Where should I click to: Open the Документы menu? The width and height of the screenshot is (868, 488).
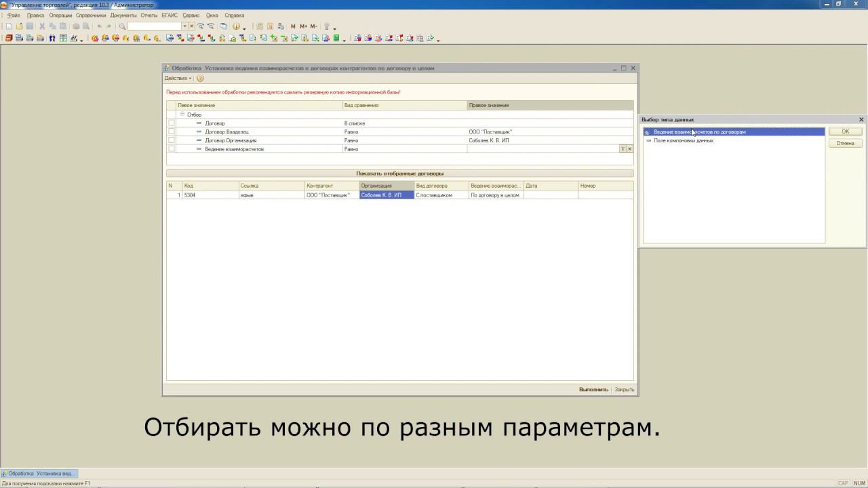pos(123,15)
